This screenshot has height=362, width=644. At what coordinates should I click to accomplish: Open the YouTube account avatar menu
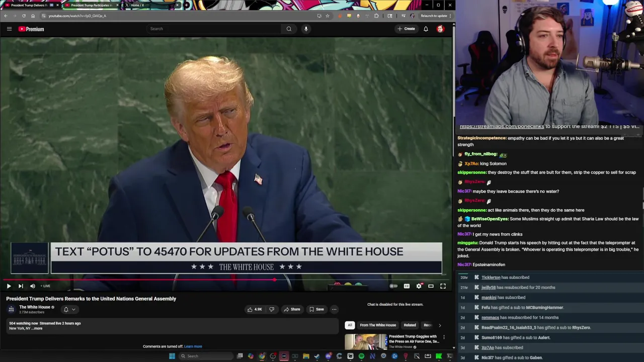(x=440, y=29)
